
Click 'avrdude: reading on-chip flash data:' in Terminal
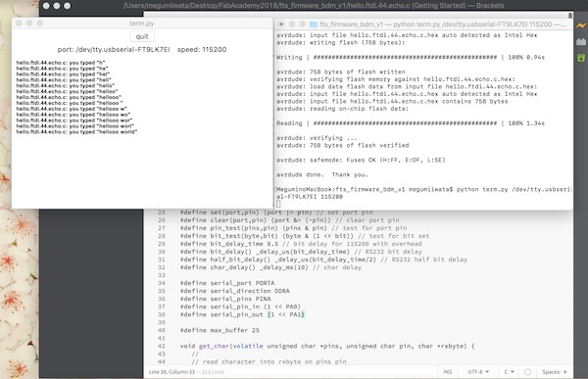tap(342, 109)
